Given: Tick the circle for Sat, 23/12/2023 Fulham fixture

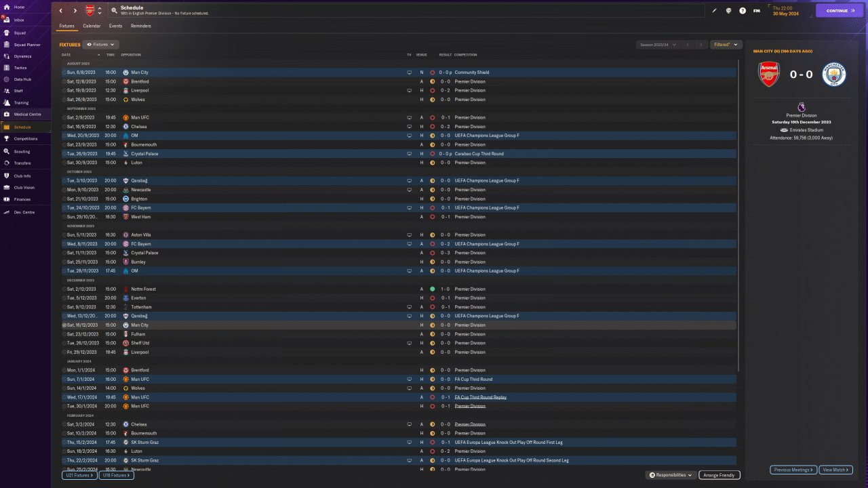Looking at the screenshot, I should 64,334.
